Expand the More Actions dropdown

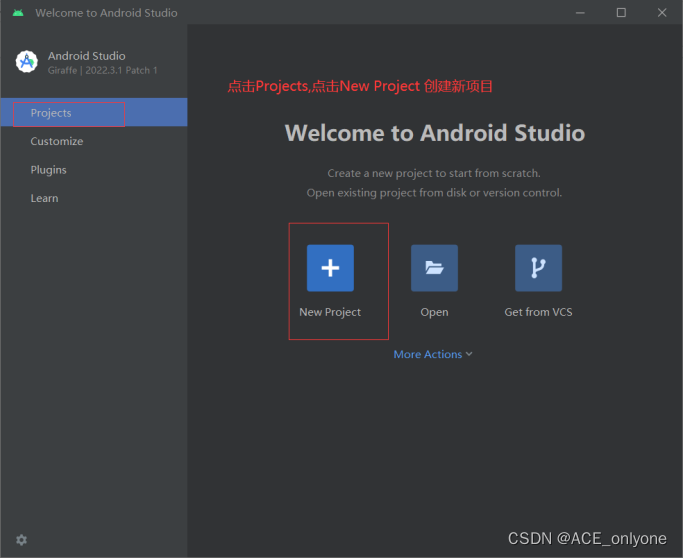click(433, 354)
